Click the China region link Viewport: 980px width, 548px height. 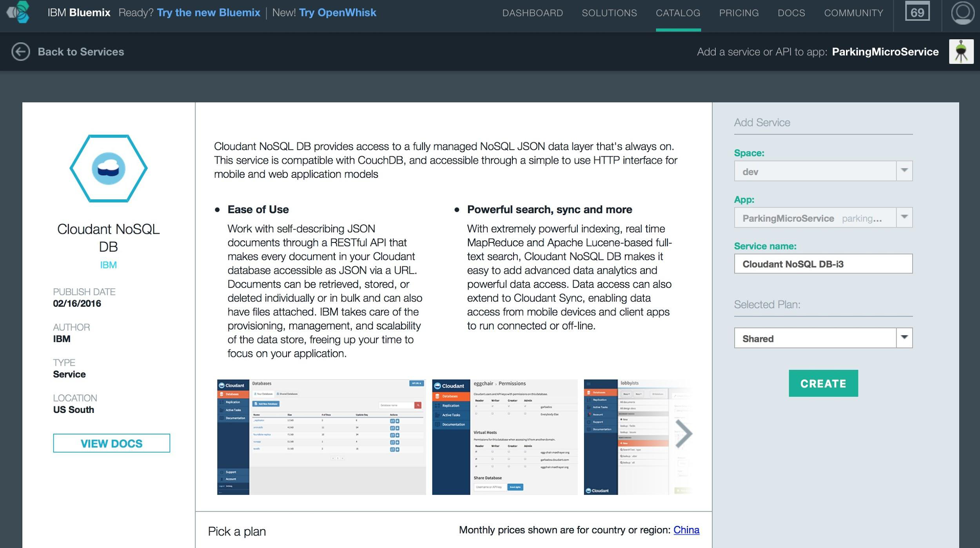(x=686, y=530)
